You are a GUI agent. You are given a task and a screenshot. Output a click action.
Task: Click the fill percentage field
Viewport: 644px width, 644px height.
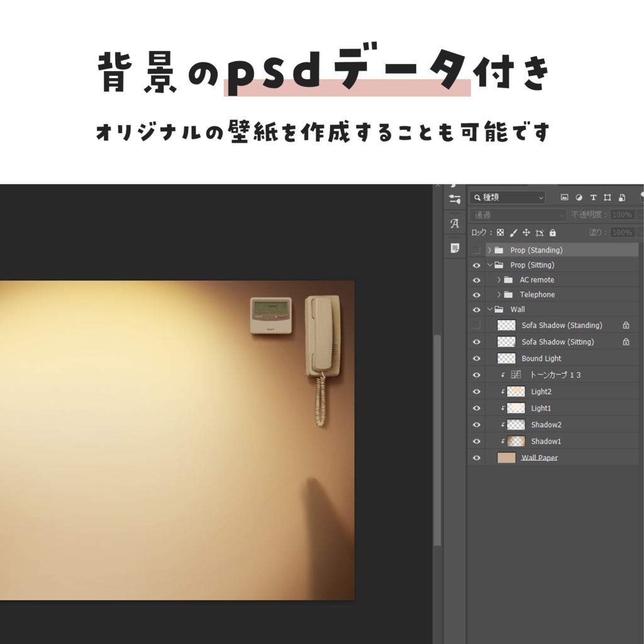tap(622, 233)
